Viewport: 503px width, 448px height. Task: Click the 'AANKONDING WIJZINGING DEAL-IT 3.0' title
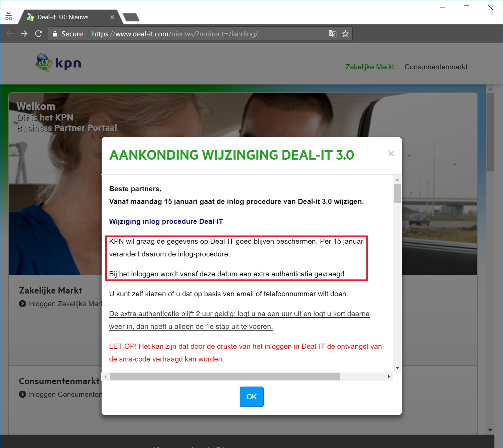pos(231,155)
